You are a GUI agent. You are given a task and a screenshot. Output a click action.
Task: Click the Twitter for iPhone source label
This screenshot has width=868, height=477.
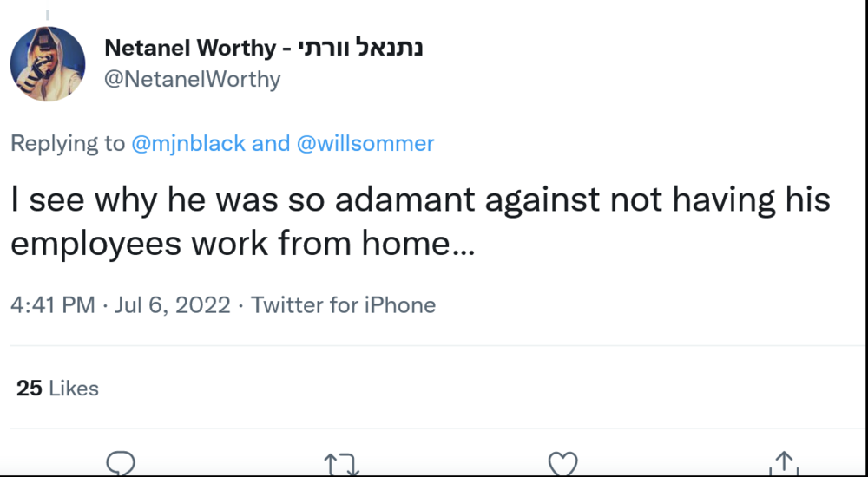[343, 305]
